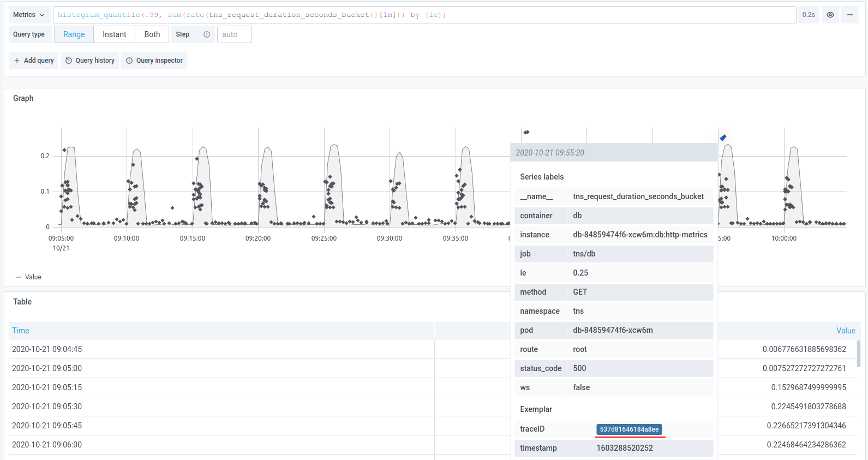Remove the query with the minus icon
Viewport: 868px width, 460px height.
849,15
